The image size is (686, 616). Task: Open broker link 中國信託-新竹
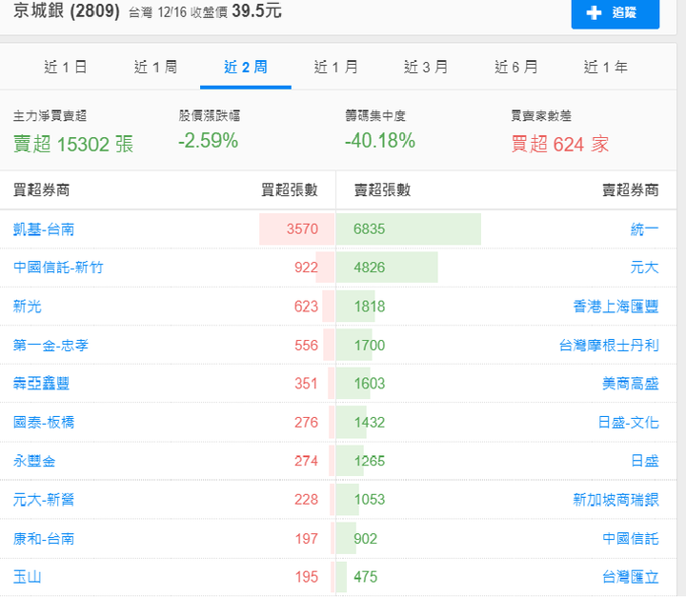tap(58, 268)
